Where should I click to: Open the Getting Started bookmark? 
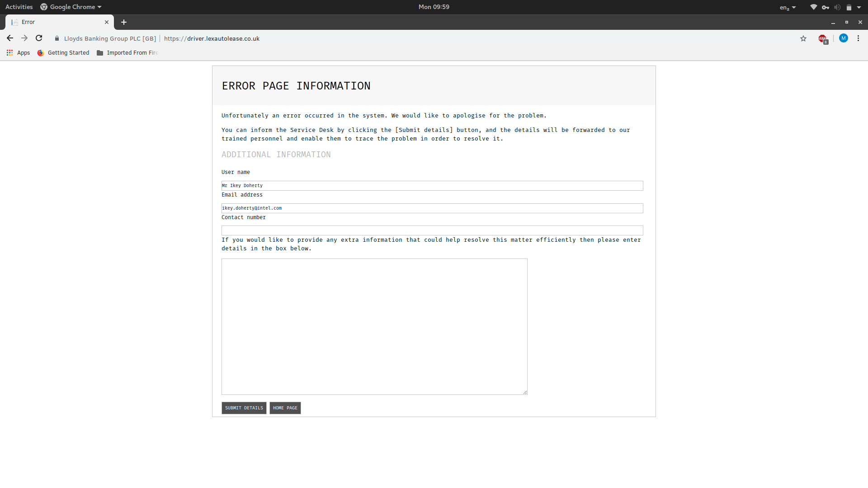click(63, 53)
